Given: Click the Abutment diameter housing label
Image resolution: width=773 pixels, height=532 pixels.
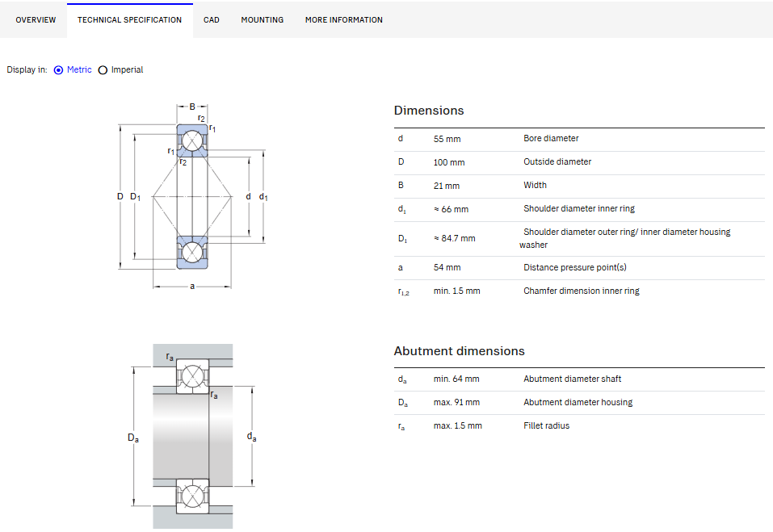Looking at the screenshot, I should 578,403.
